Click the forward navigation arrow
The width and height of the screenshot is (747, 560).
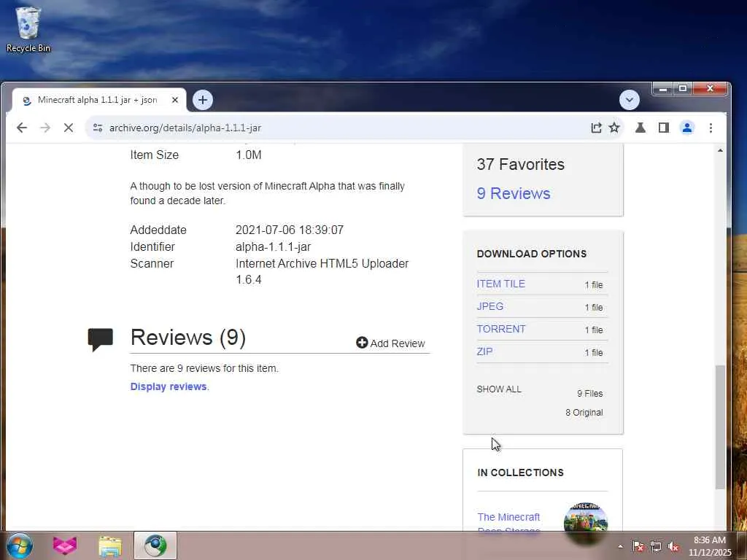45,128
